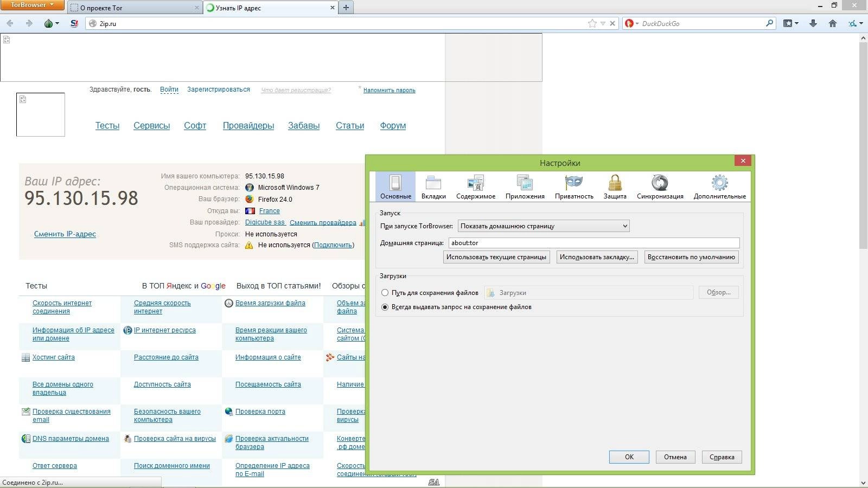Image resolution: width=868 pixels, height=488 pixels.
Task: Open the Приложения settings panel
Action: point(525,187)
